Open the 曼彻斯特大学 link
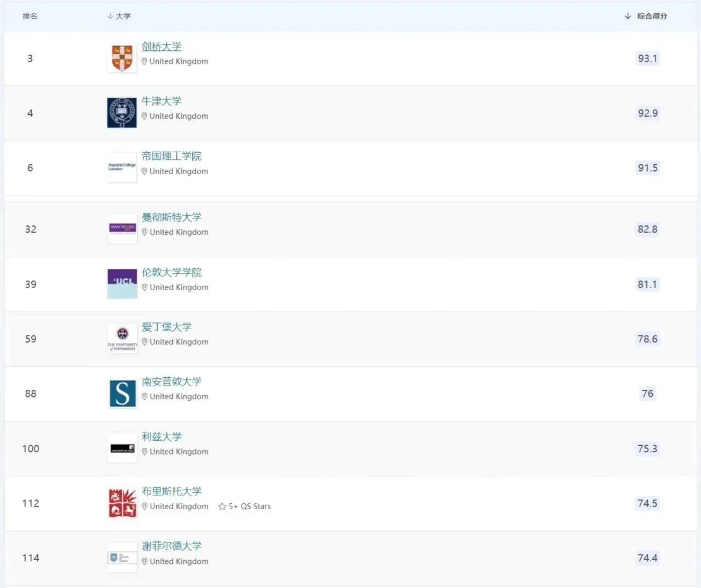Screen dimensions: 701x588 [171, 217]
